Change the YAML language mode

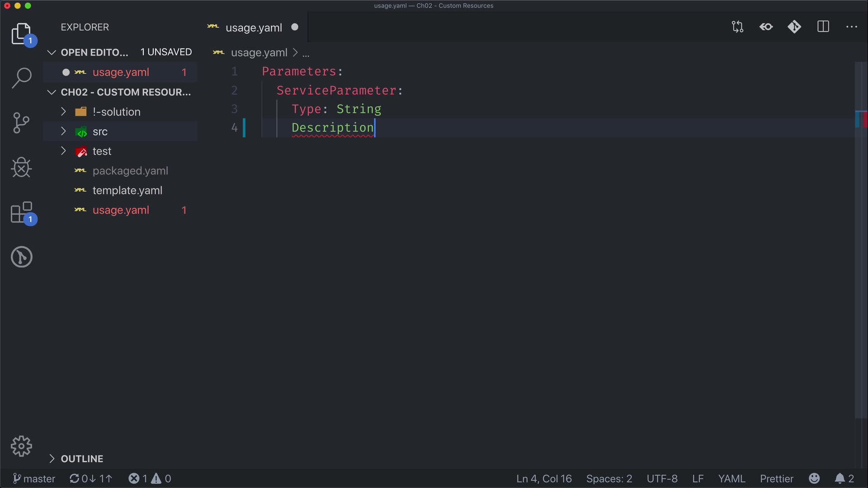731,479
